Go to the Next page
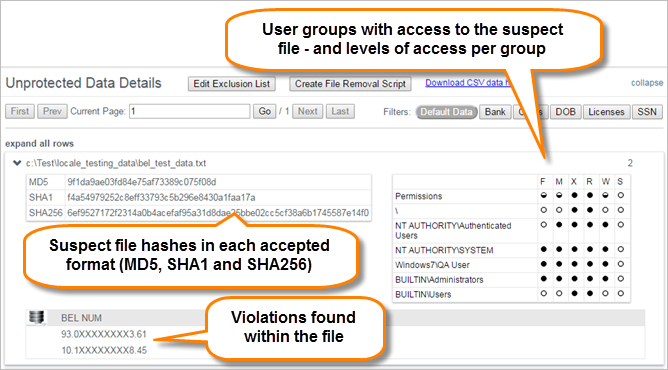The height and width of the screenshot is (370, 668). (x=308, y=112)
